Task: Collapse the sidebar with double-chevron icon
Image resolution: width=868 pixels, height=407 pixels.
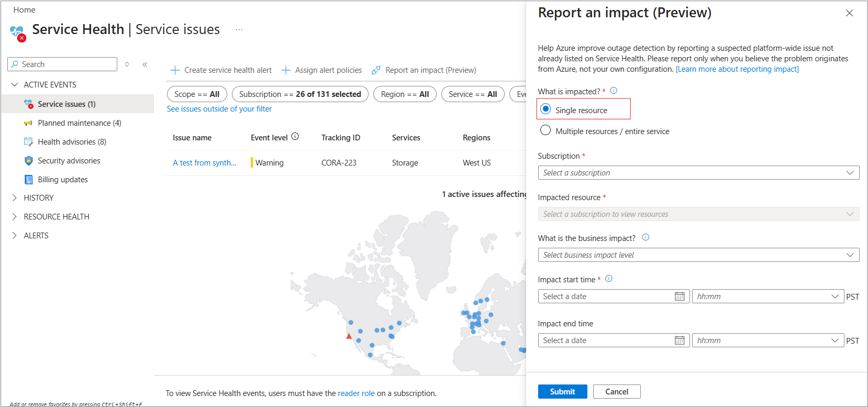Action: [x=145, y=64]
